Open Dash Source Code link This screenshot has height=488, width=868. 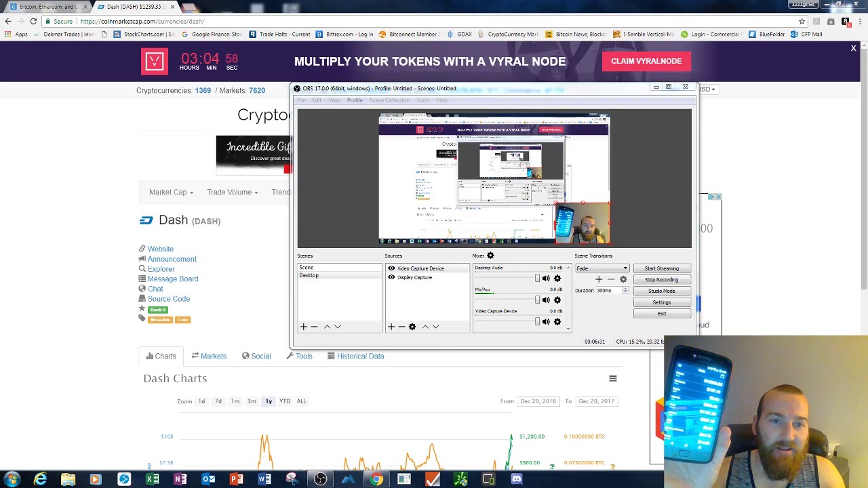pyautogui.click(x=169, y=299)
